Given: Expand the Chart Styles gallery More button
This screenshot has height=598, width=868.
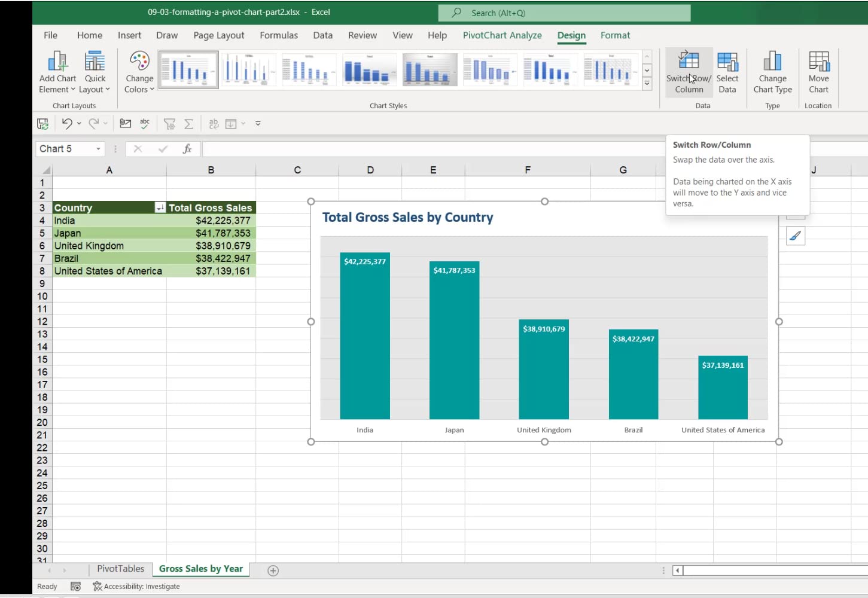Looking at the screenshot, I should coord(647,84).
